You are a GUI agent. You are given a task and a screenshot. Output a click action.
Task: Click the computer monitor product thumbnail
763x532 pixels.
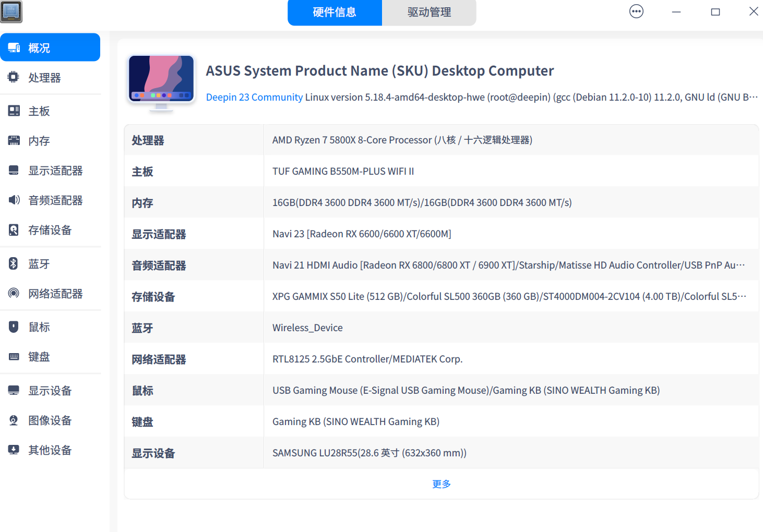161,81
